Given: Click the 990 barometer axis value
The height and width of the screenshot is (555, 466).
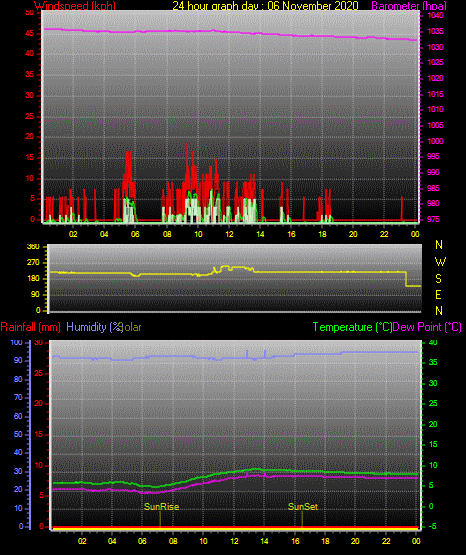Looking at the screenshot, I should [433, 172].
